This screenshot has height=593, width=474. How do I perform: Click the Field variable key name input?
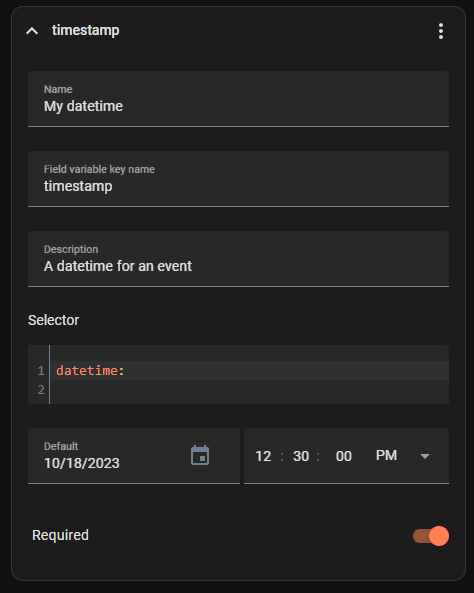click(238, 179)
